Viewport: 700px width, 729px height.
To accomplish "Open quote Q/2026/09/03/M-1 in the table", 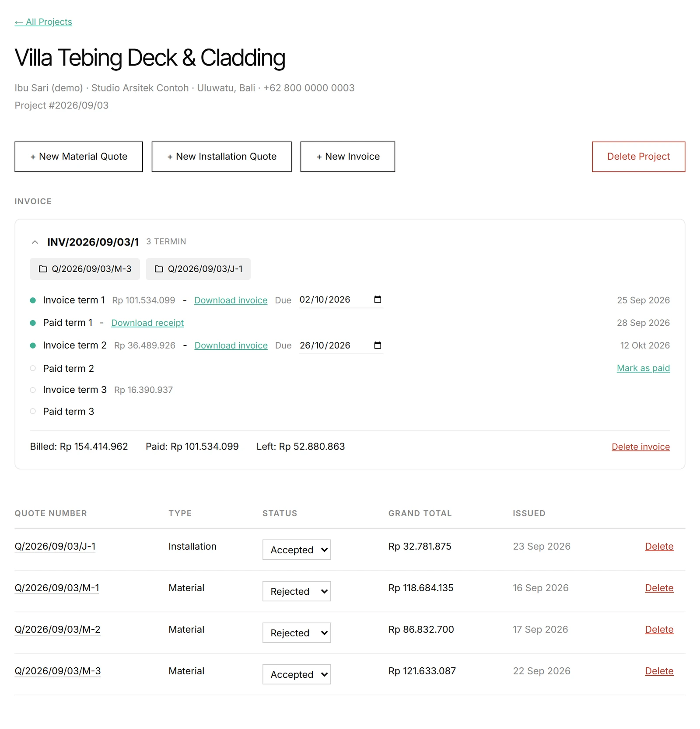I will point(57,588).
